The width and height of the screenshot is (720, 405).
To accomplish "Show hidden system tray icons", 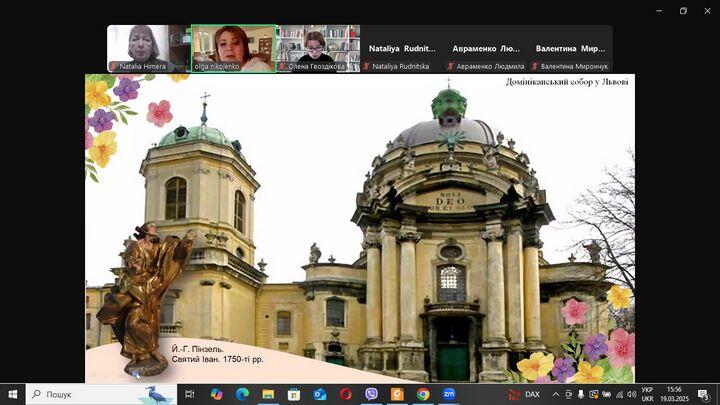I will [x=556, y=394].
